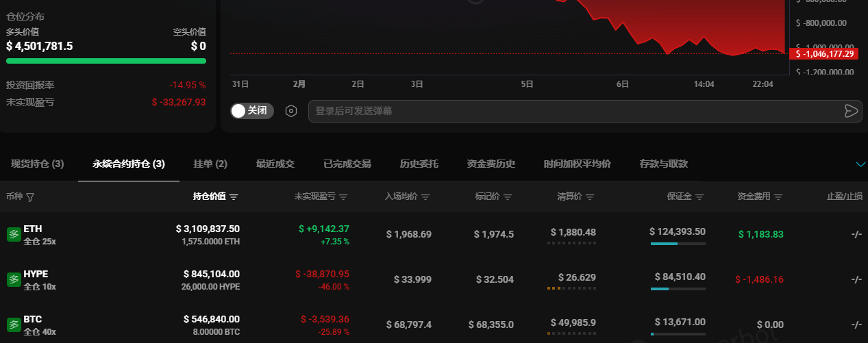Screen dimensions: 868x343
Task: Sort by 入场均价 column icon
Action: 425,197
